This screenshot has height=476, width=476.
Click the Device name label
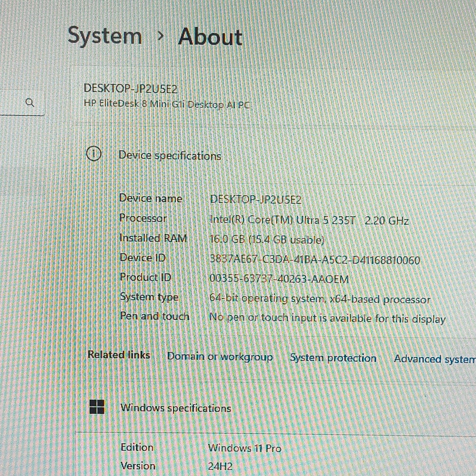(x=151, y=198)
